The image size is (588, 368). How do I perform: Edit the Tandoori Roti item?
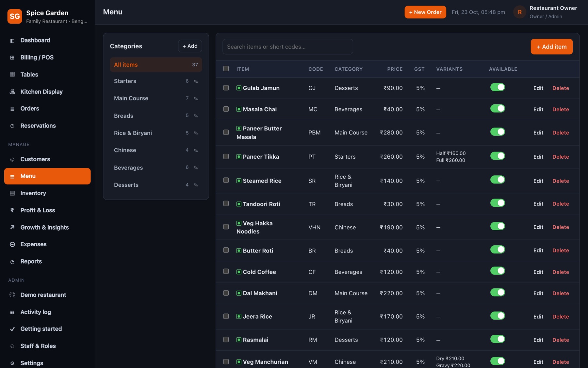tap(538, 204)
